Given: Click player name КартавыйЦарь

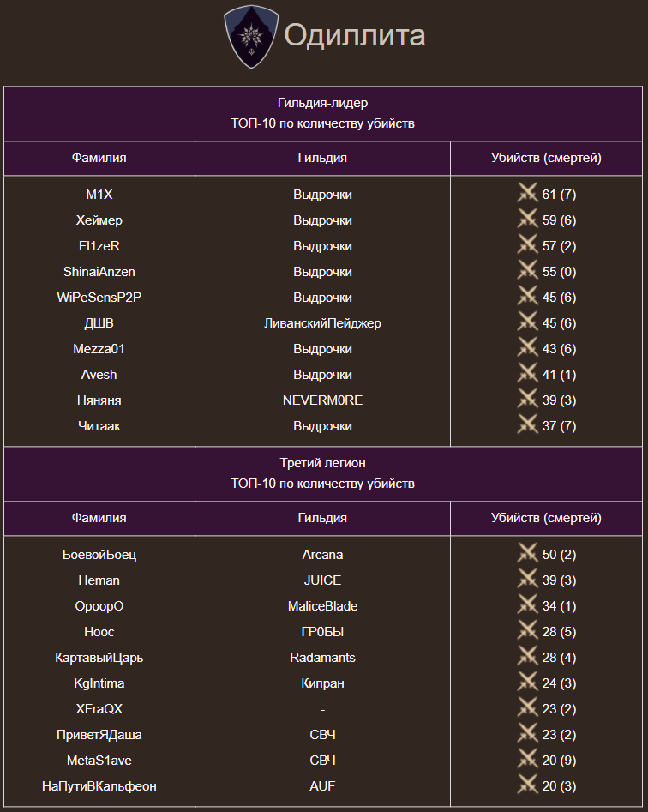Looking at the screenshot, I should click(99, 658).
